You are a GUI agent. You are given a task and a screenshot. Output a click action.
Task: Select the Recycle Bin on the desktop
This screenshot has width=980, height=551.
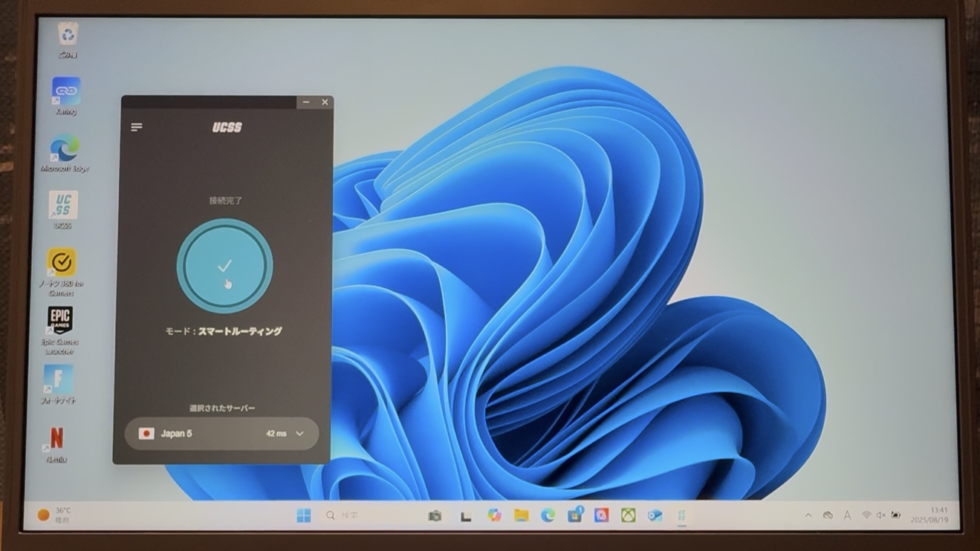(68, 34)
